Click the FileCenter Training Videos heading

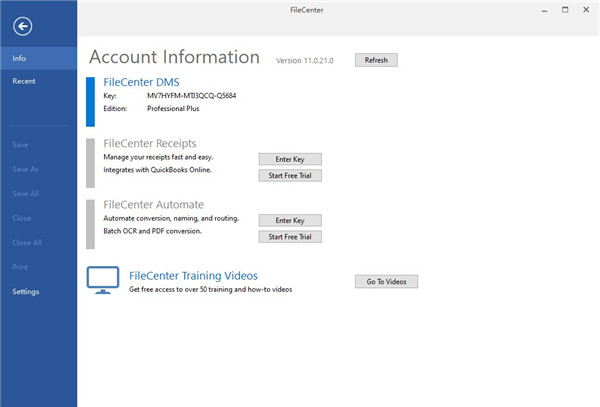click(193, 276)
